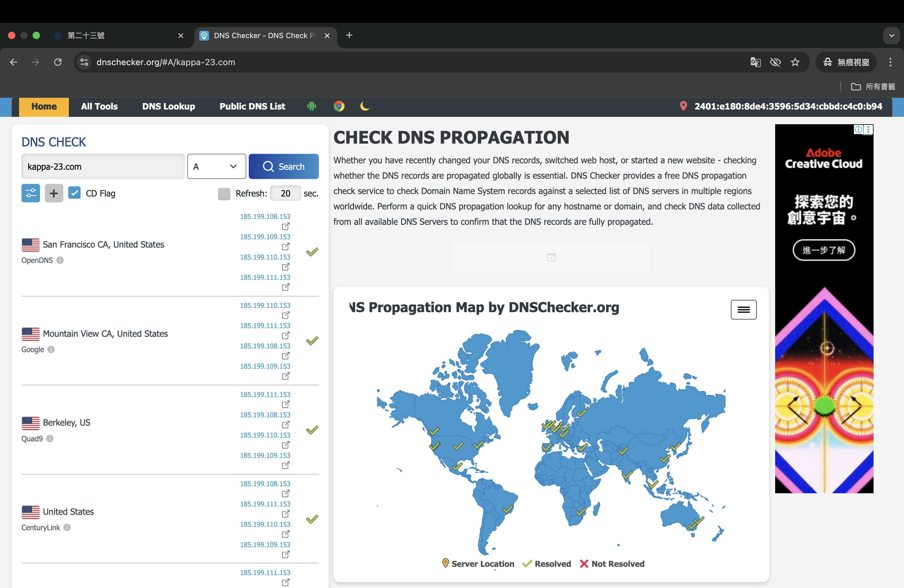This screenshot has height=588, width=904.
Task: Switch to the 第二十三號 tab
Action: coord(114,35)
